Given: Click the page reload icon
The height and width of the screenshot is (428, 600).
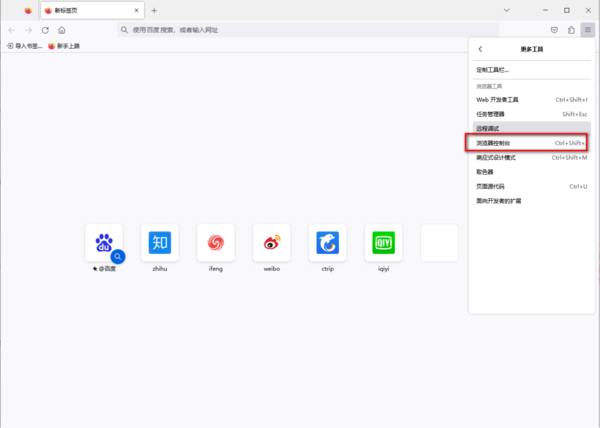Looking at the screenshot, I should [45, 30].
